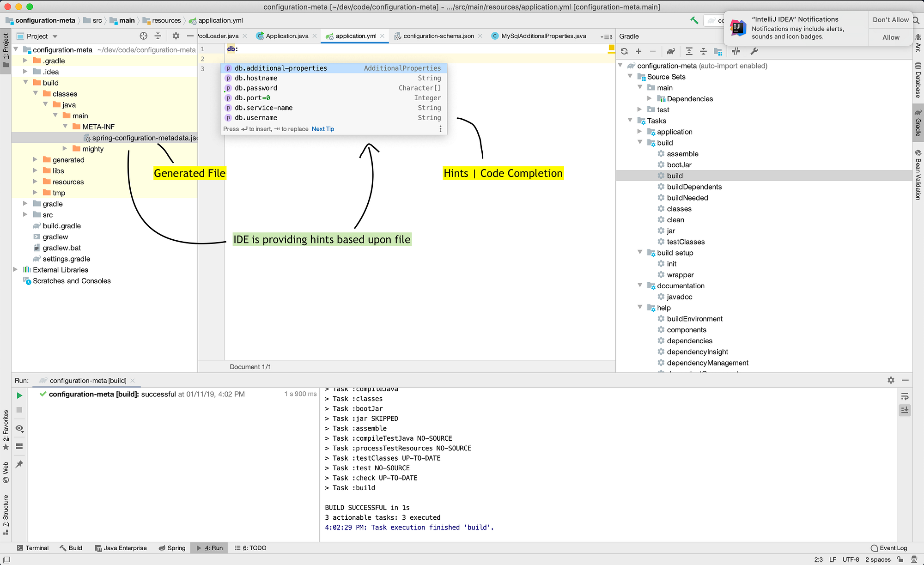Click Allow in notification popup
This screenshot has width=924, height=565.
coord(891,37)
